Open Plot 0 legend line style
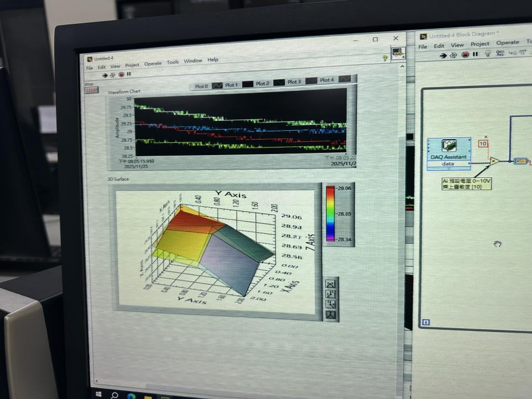Viewport: 532px width, 399px height. [x=217, y=85]
